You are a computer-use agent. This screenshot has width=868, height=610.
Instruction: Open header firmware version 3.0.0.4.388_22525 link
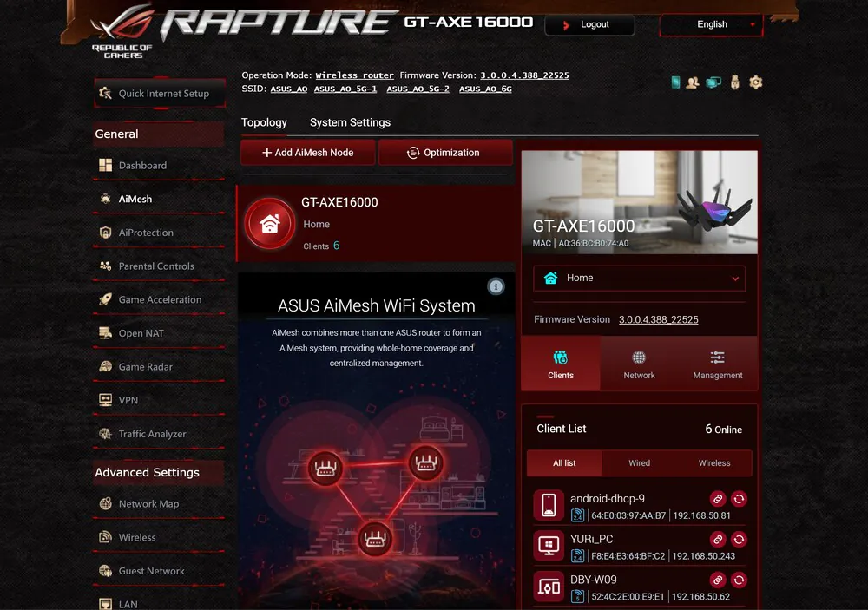click(524, 75)
